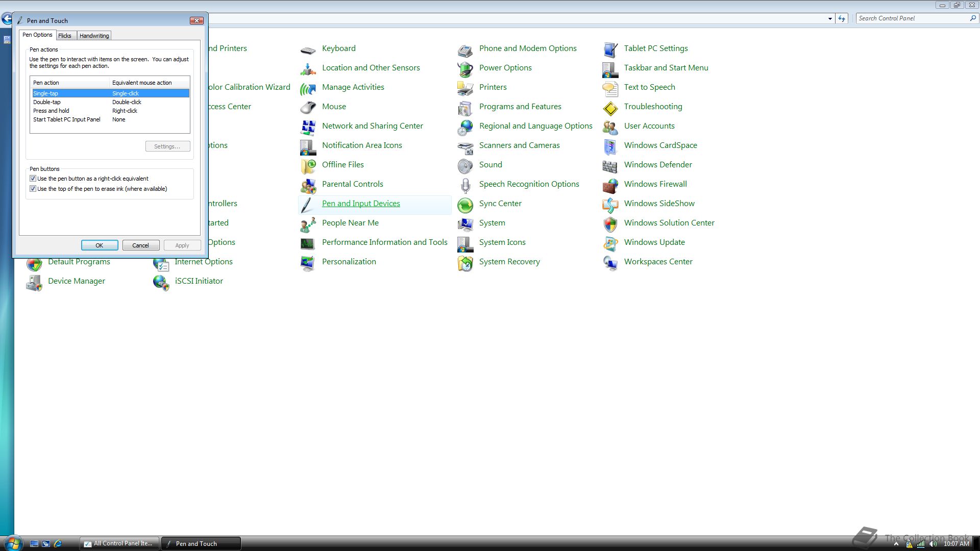Screen dimensions: 980x551
Task: Select the Double-tap pen action row
Action: (x=111, y=102)
